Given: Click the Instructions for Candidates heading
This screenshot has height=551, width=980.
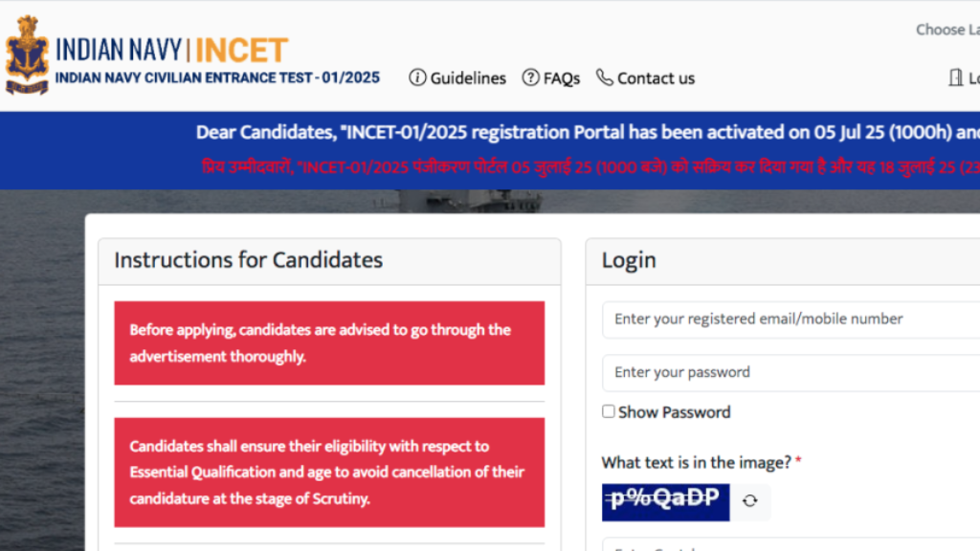Looking at the screenshot, I should click(x=248, y=260).
